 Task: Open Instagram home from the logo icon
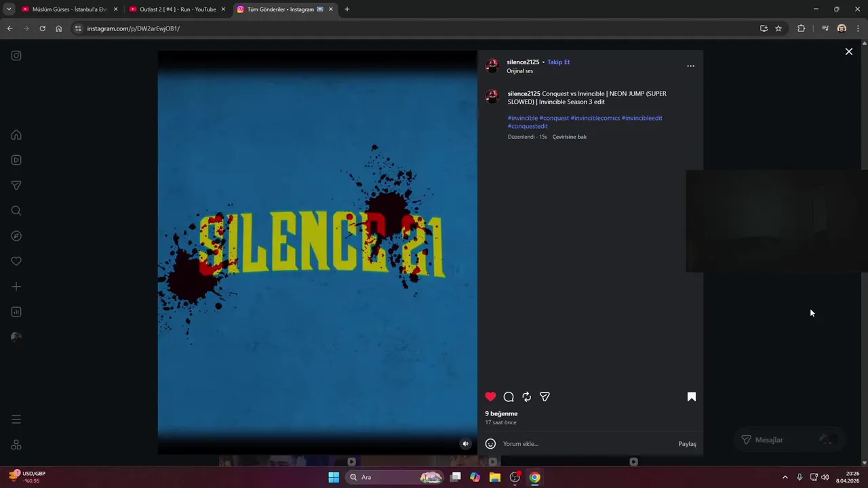(x=16, y=56)
